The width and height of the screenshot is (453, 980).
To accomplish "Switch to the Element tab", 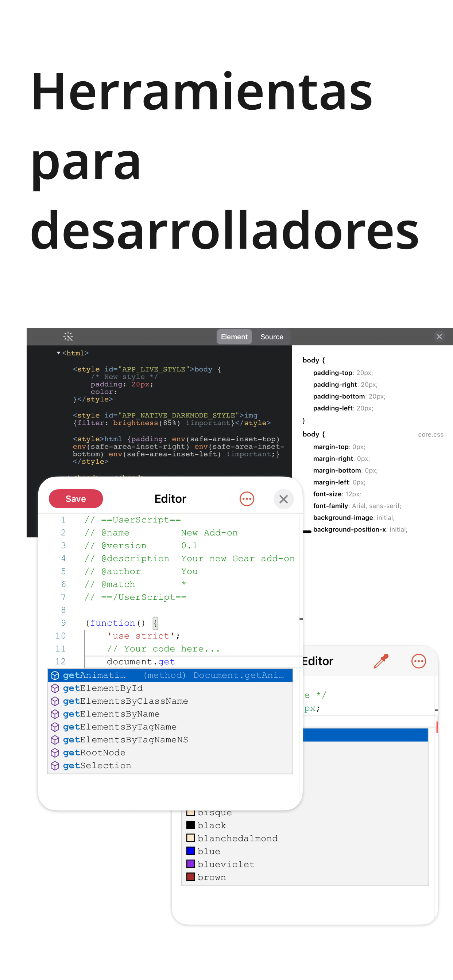I will (234, 337).
